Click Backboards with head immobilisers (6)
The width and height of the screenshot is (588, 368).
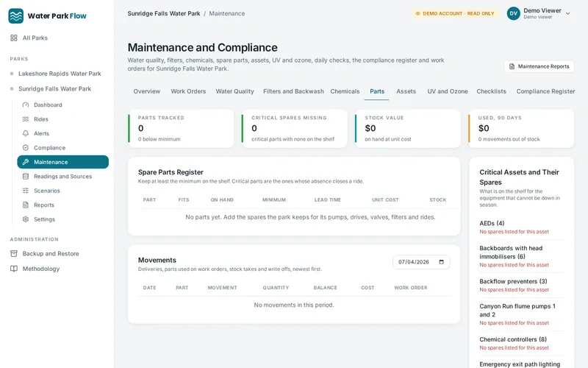[x=521, y=256]
